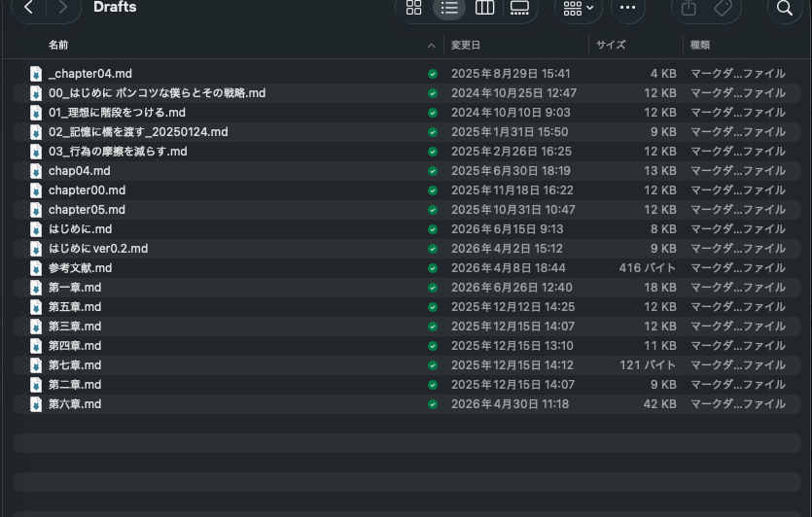Select the file 第二章.md
812x517 pixels.
(x=75, y=385)
